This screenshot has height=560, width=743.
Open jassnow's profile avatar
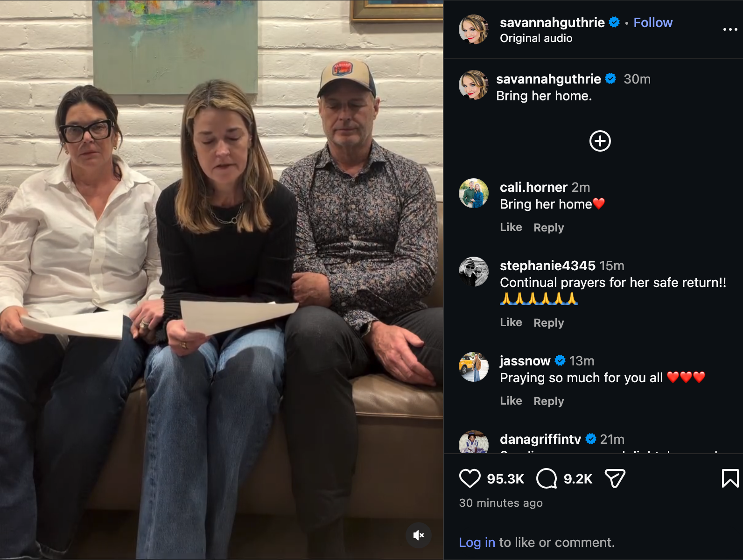(x=474, y=367)
